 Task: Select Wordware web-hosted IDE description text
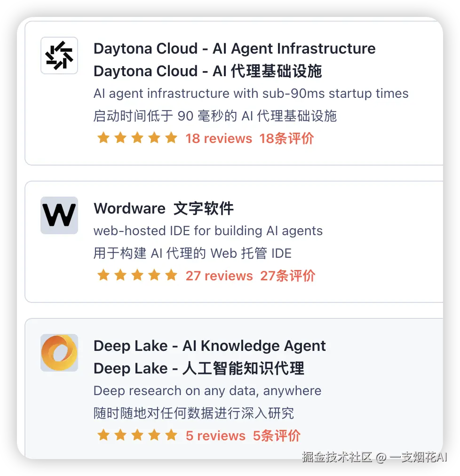pyautogui.click(x=208, y=231)
